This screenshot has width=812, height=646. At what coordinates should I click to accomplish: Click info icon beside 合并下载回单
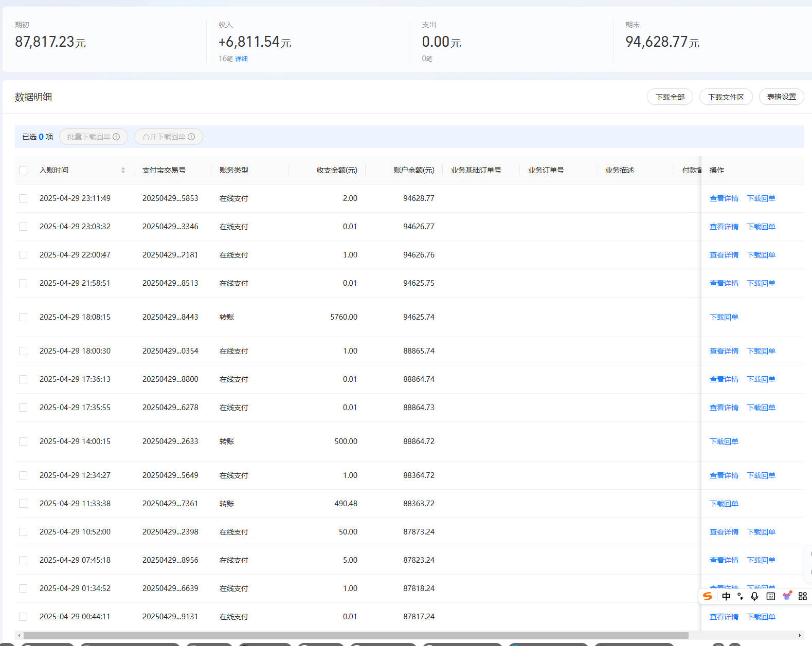coord(191,137)
